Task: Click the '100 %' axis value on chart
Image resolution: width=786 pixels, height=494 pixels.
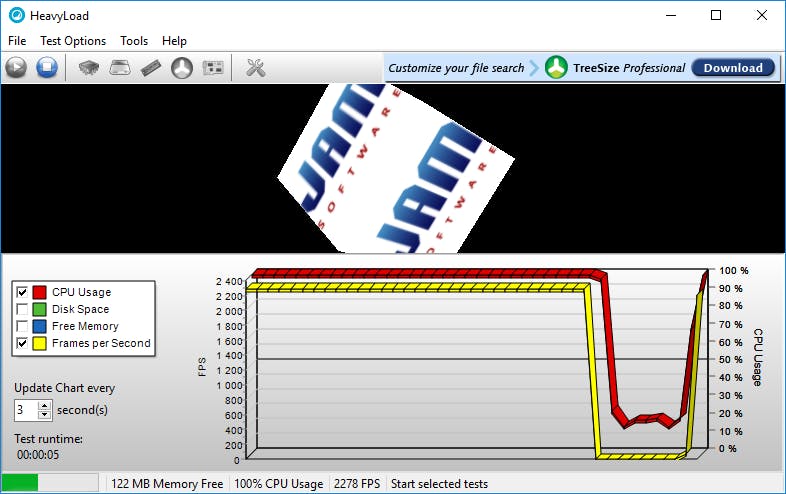Action: pos(733,270)
